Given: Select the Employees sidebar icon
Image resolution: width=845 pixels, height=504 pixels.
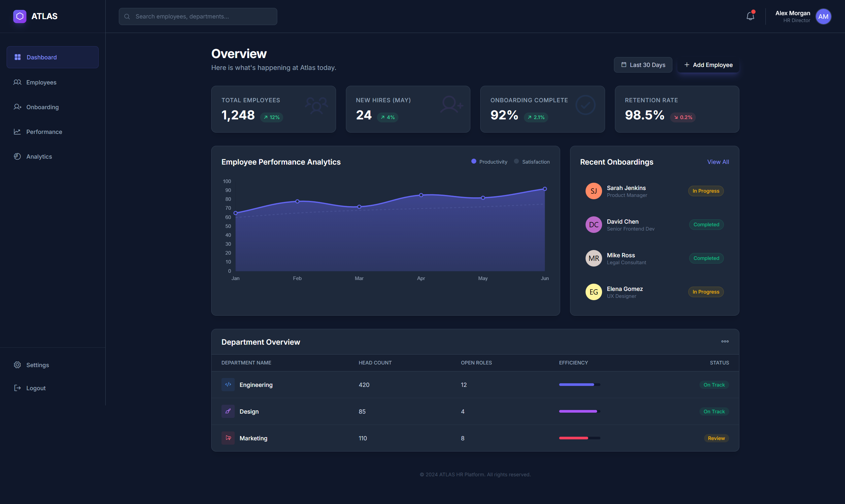Looking at the screenshot, I should pyautogui.click(x=17, y=82).
